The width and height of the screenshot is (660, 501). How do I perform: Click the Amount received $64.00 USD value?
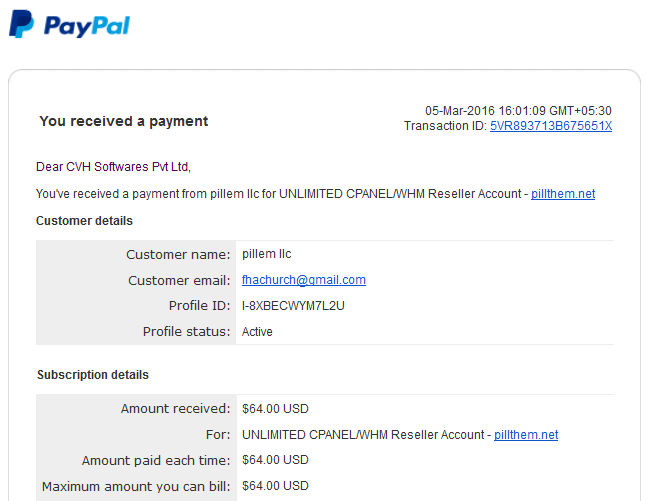coord(275,409)
